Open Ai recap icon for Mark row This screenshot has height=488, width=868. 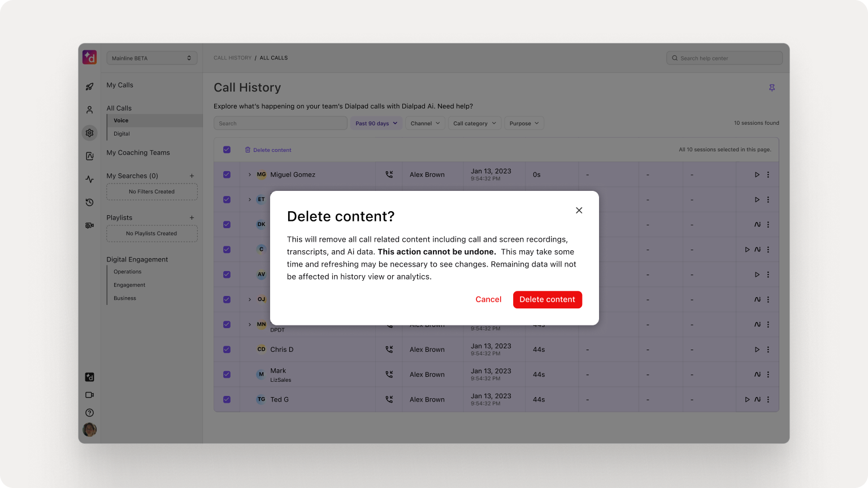(757, 374)
